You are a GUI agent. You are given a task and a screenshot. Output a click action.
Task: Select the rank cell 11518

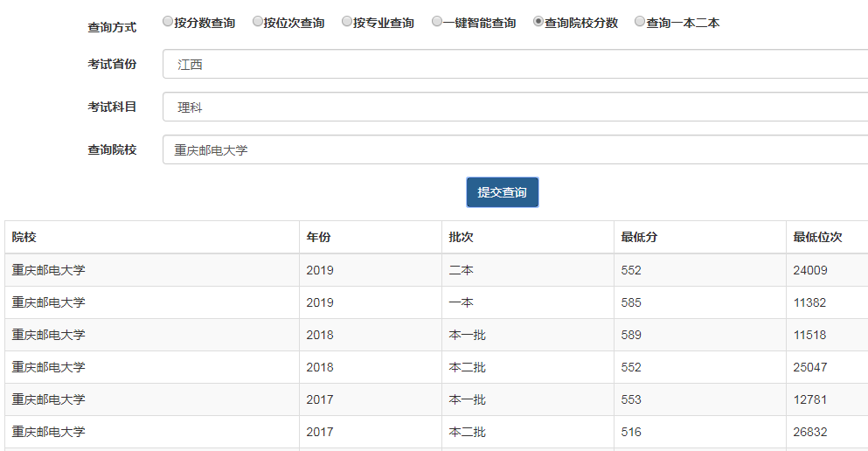coord(809,335)
